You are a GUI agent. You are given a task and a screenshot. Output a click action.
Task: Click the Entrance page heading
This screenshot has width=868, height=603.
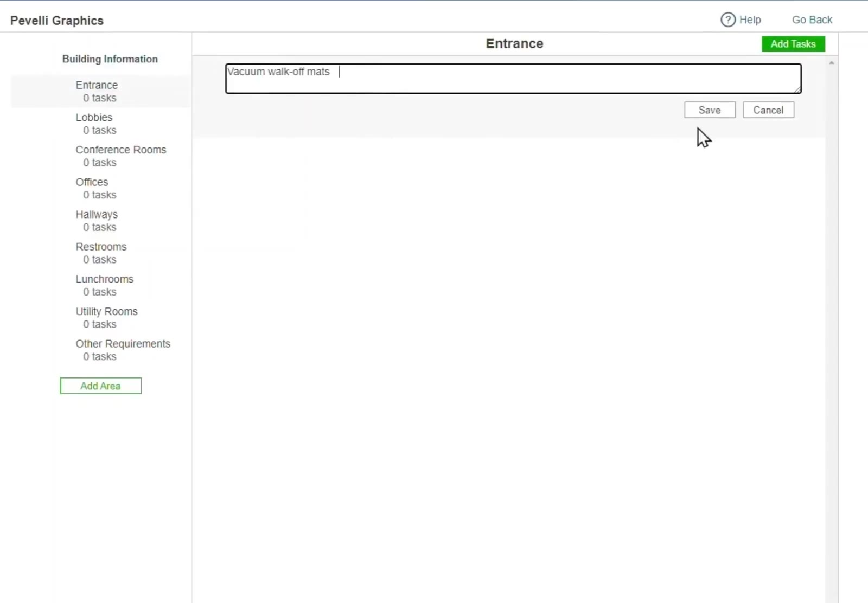(514, 43)
